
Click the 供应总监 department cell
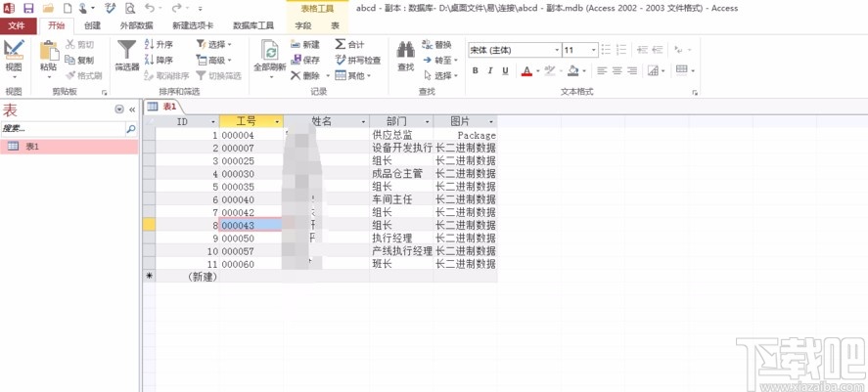point(401,134)
